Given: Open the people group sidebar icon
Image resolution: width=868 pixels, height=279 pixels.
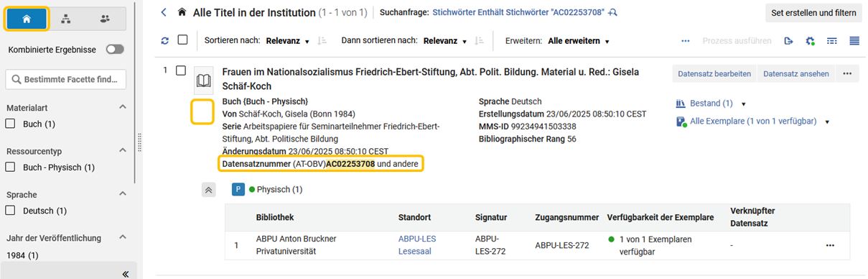Looking at the screenshot, I should [106, 19].
